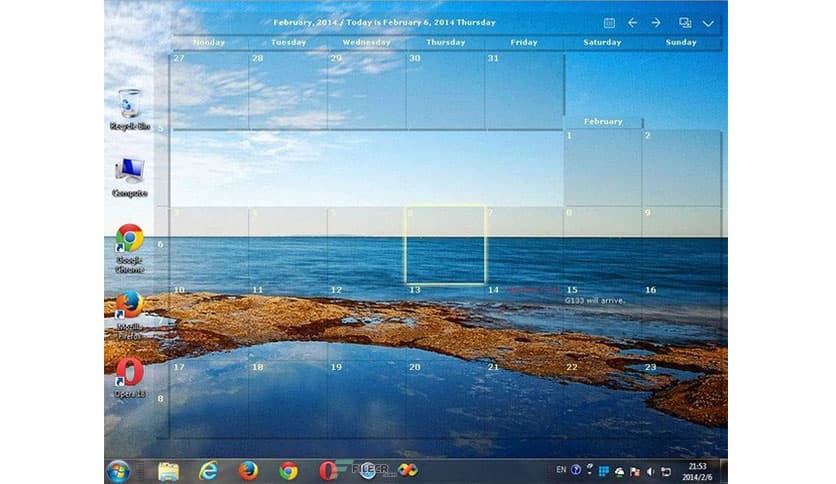
Task: Click the volume speaker tray icon
Action: 650,471
